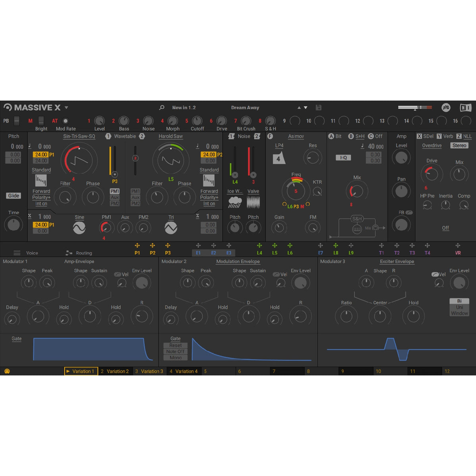Open the Amp-Envelope modulator type menu
Viewport: 476px width, 476px height.
tap(79, 261)
